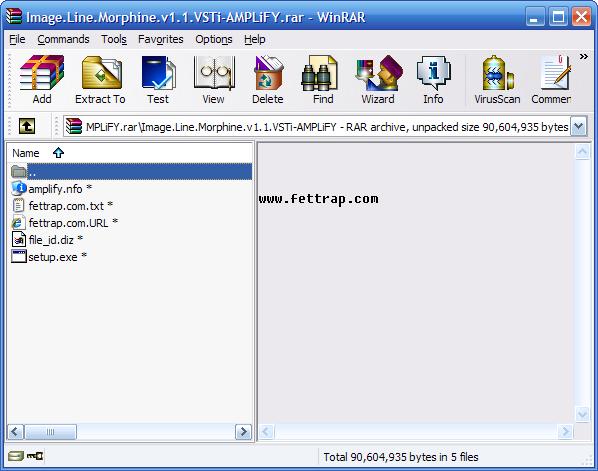
Task: Open the Commands menu
Action: point(63,39)
